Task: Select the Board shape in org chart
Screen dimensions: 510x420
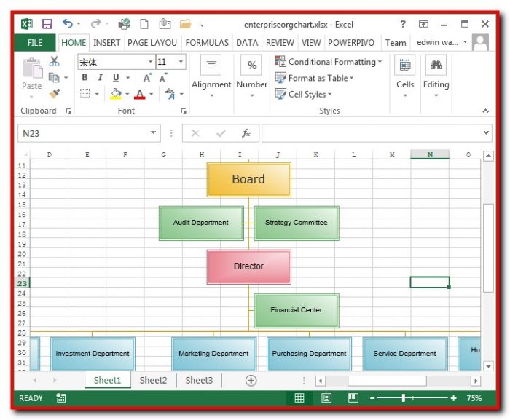Action: (249, 180)
